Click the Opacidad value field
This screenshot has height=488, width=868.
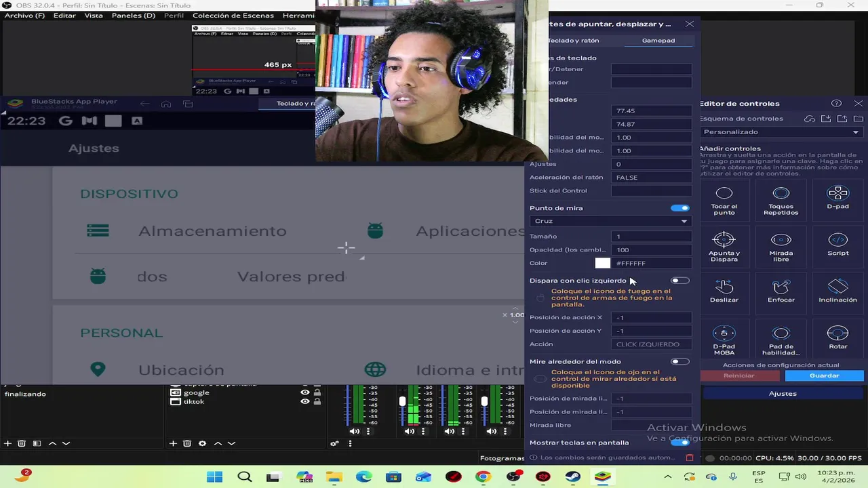[651, 250]
